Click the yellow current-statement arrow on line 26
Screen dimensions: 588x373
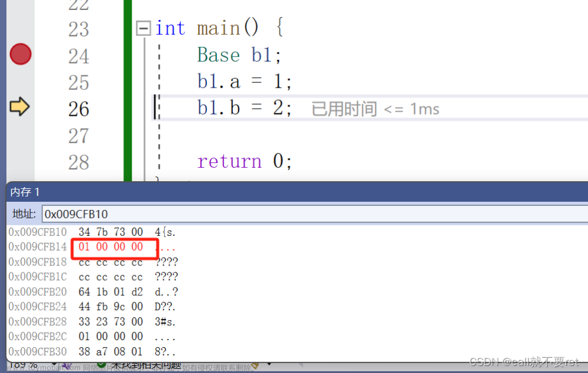click(x=19, y=106)
